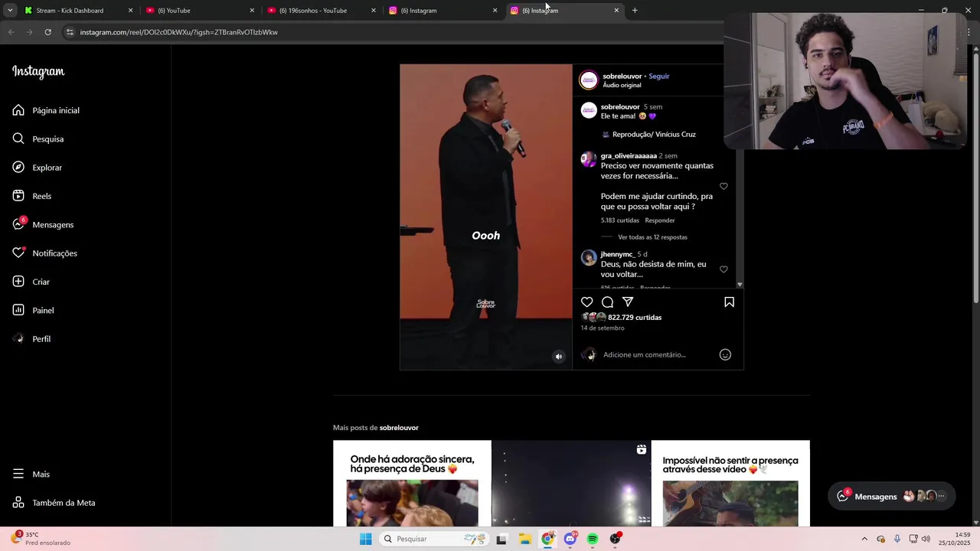Click the reel video player
Viewport: 980px width, 551px height.
tap(486, 217)
